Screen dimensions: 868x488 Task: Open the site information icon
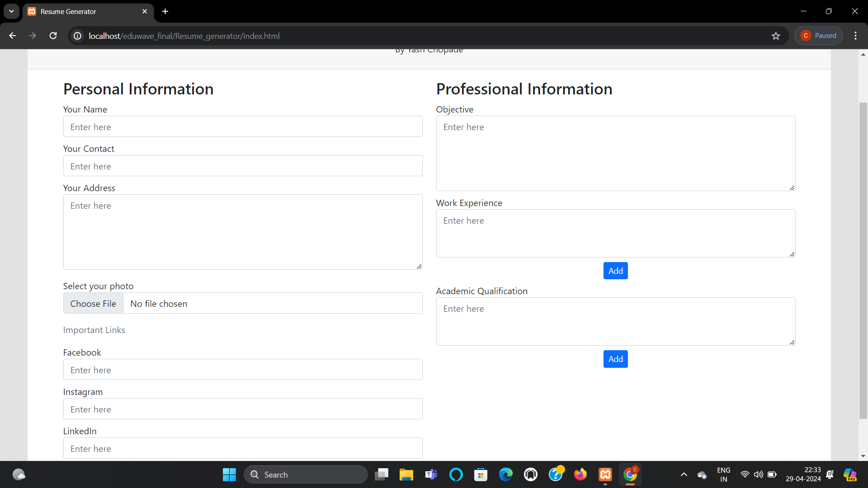[x=78, y=36]
